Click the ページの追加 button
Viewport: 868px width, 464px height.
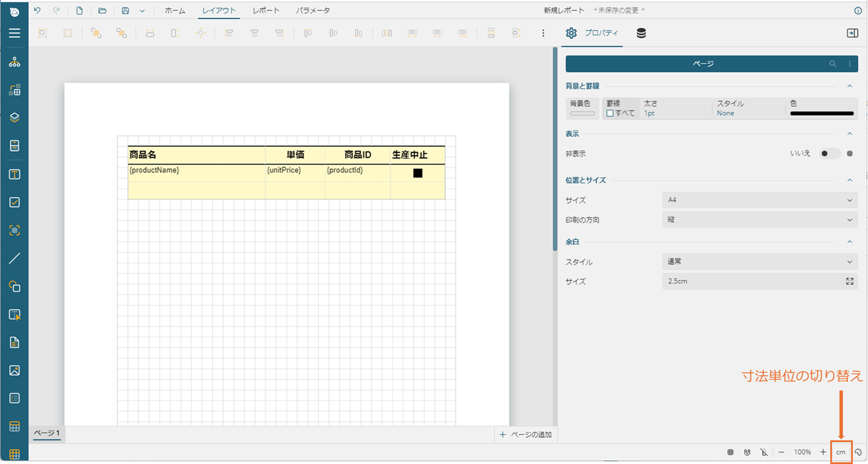point(525,435)
